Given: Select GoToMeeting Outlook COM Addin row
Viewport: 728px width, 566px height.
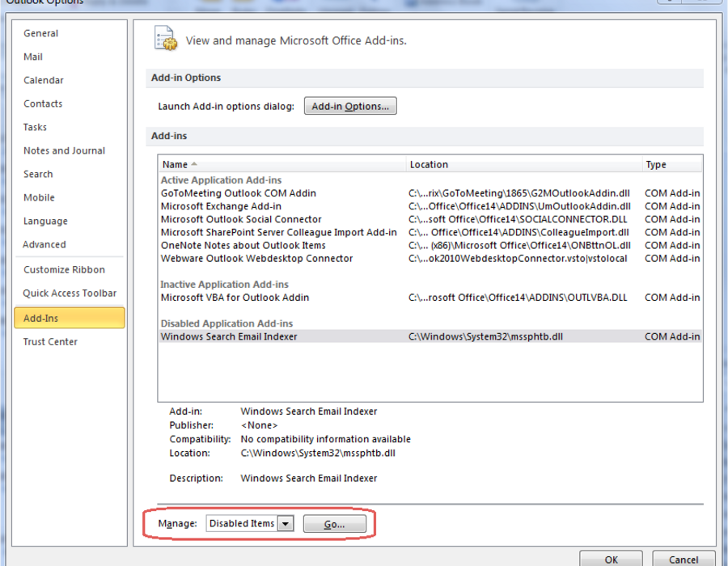Looking at the screenshot, I should click(430, 193).
